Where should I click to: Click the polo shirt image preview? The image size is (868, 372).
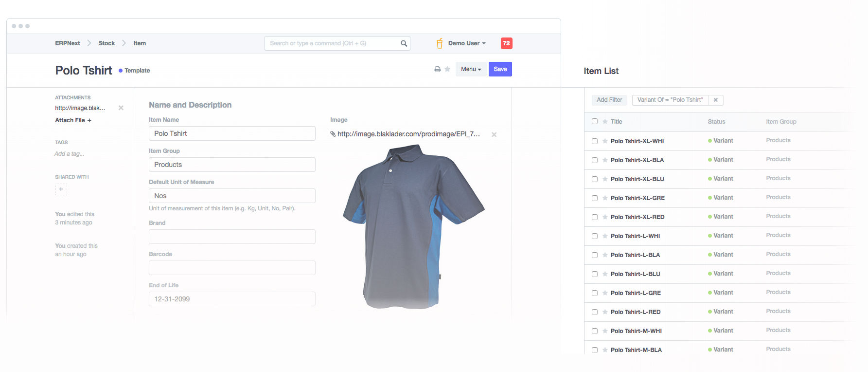tap(414, 226)
